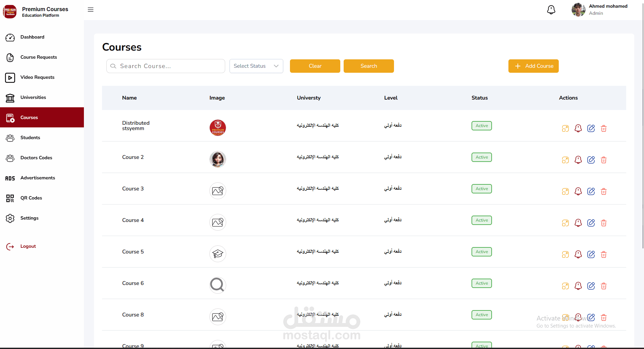Delete Course 8 with trash icon

[x=604, y=317]
